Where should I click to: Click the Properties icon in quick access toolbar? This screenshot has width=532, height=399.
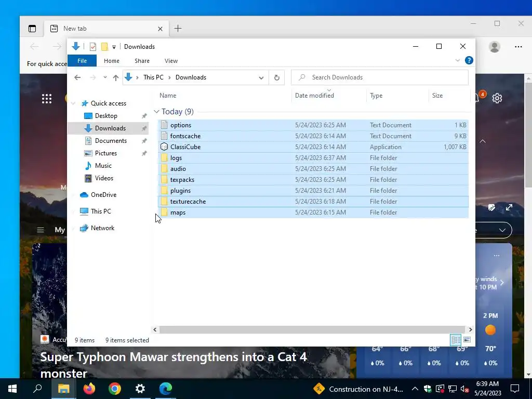(93, 47)
